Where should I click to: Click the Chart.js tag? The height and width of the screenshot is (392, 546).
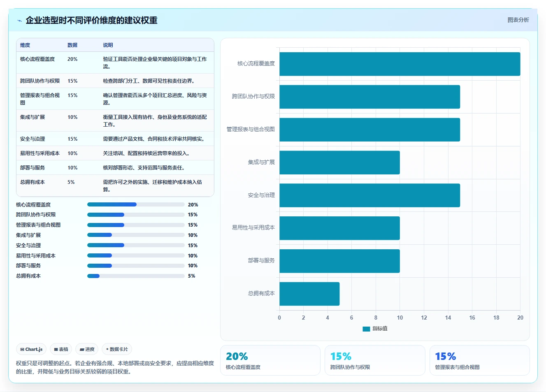tap(31, 349)
